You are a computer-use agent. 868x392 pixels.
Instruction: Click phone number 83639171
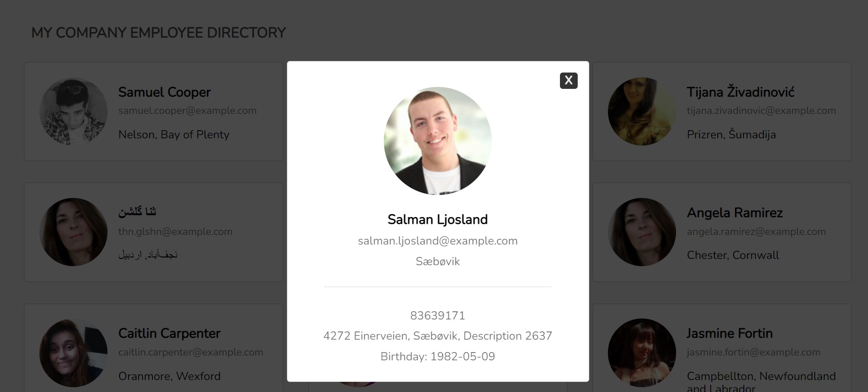[438, 316]
